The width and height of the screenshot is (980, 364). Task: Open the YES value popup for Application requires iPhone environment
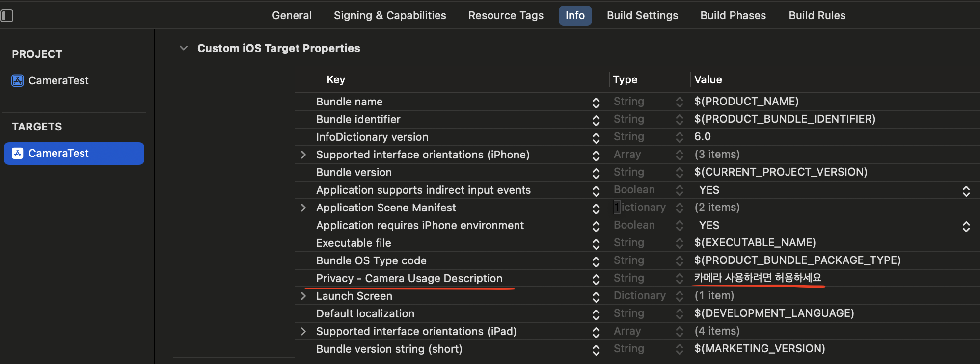pyautogui.click(x=966, y=226)
